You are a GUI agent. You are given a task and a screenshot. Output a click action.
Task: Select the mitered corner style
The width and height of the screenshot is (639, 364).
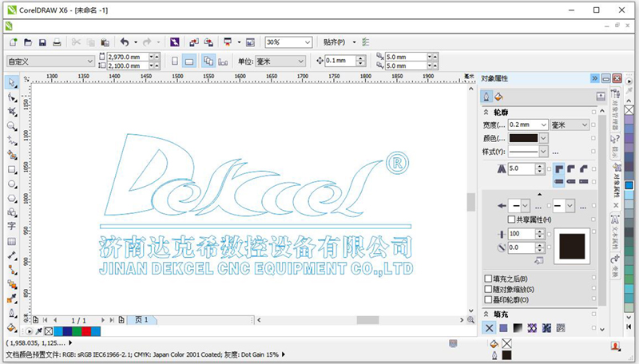tap(558, 168)
